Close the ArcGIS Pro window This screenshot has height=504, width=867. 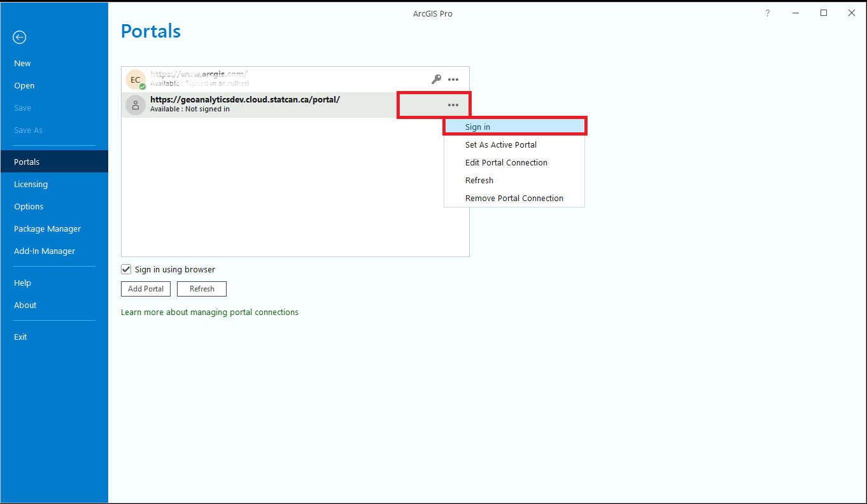(x=852, y=13)
